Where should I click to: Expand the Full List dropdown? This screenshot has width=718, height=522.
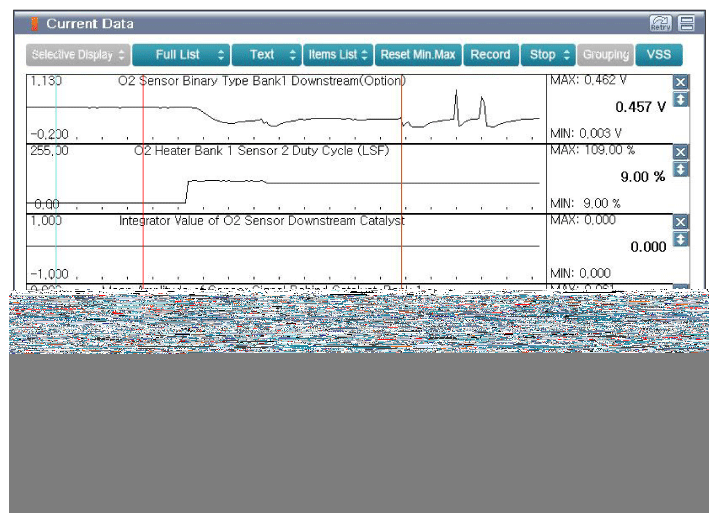pos(180,55)
